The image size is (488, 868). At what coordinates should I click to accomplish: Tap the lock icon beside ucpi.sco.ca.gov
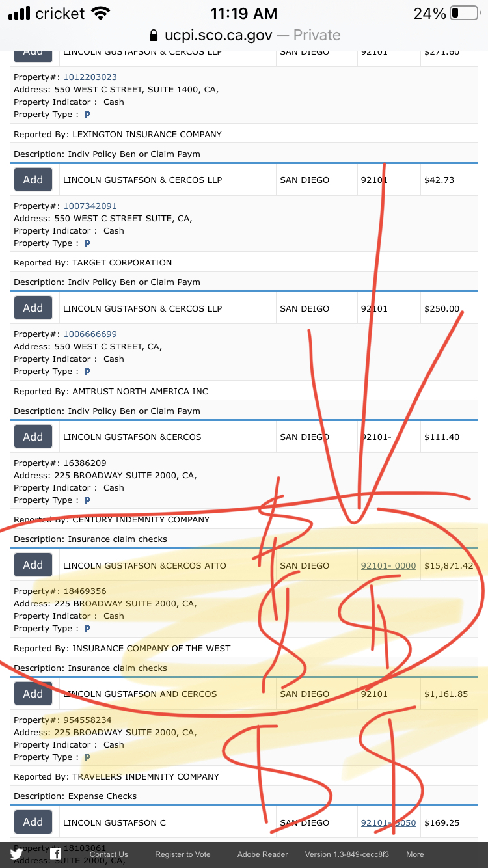(x=154, y=35)
